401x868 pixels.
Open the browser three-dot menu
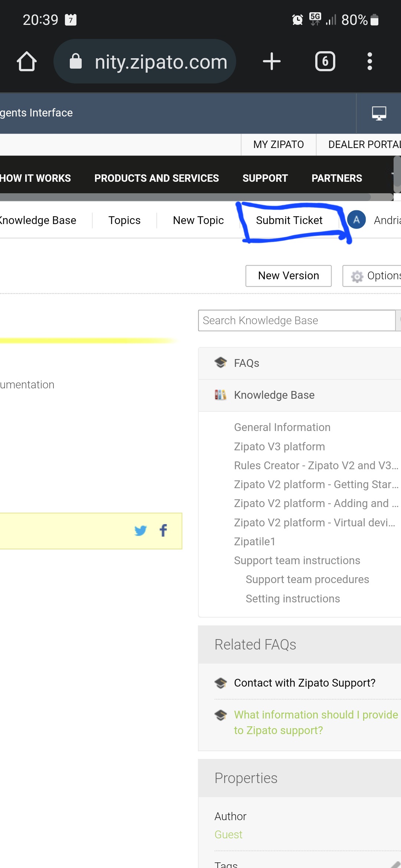(369, 61)
